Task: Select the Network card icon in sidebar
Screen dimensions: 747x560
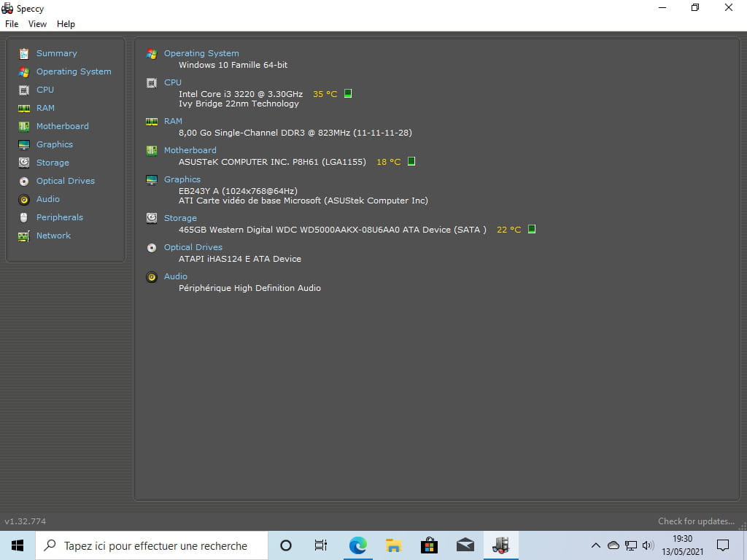Action: (24, 236)
